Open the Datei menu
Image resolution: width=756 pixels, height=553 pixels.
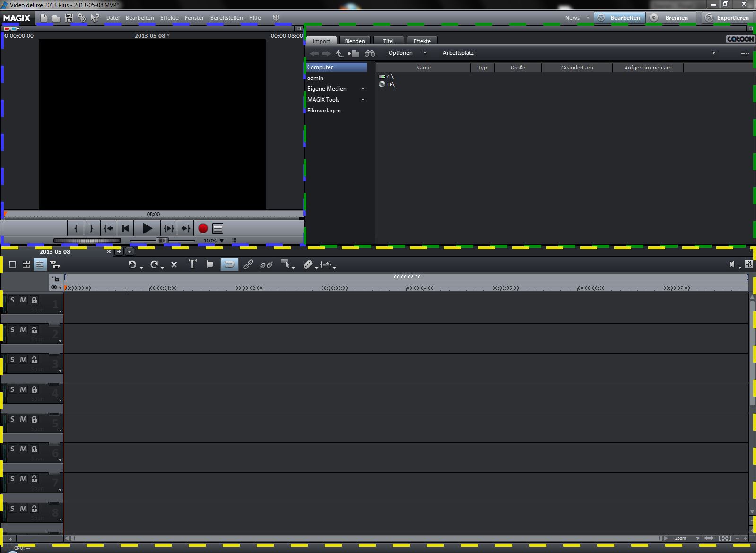[113, 18]
